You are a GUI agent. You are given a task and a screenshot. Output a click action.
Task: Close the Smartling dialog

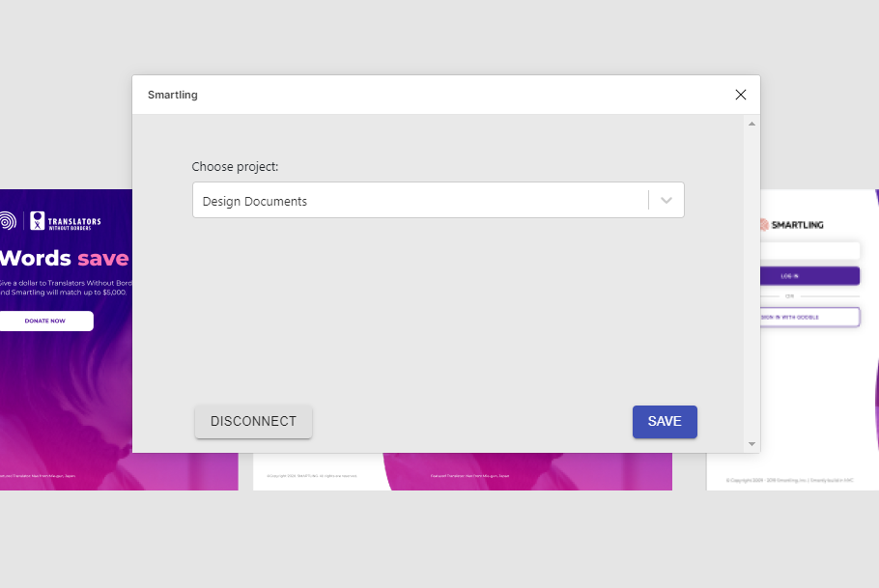(x=741, y=95)
